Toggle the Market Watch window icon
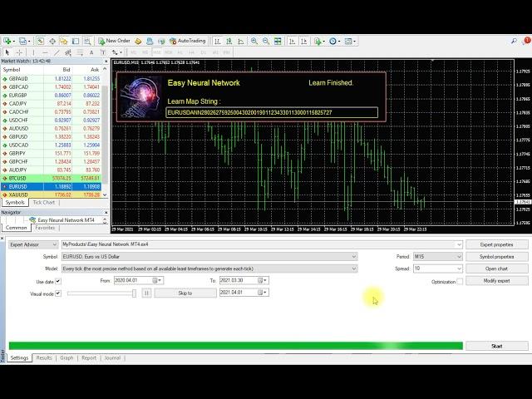This screenshot has height=399, width=532. pos(41,41)
